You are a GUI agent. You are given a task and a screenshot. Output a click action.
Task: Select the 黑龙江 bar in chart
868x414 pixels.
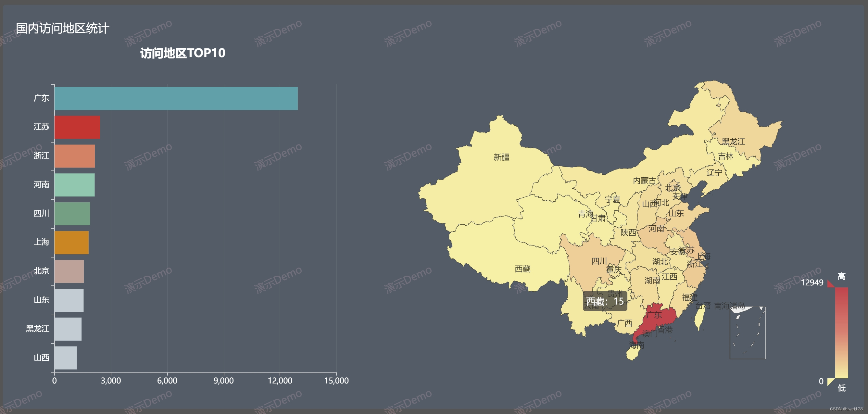click(68, 329)
